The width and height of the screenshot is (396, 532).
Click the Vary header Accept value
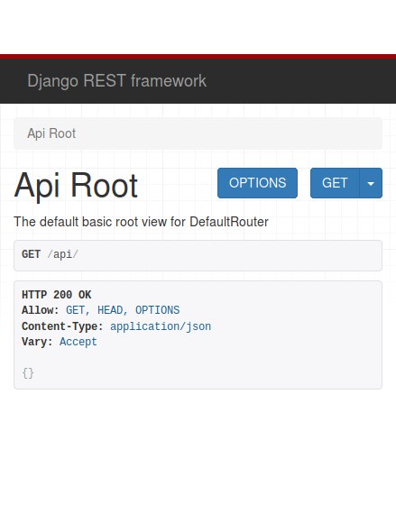click(78, 342)
